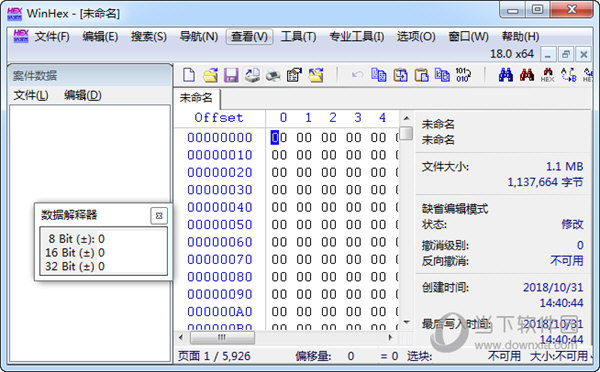
Task: Select first hex byte at offset 00000000
Action: pos(279,137)
